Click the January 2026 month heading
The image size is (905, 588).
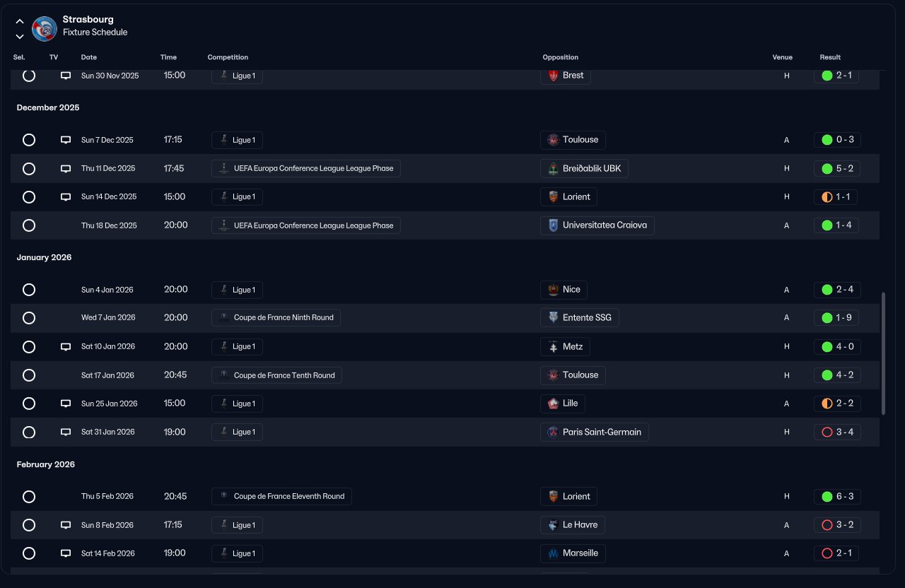click(45, 258)
